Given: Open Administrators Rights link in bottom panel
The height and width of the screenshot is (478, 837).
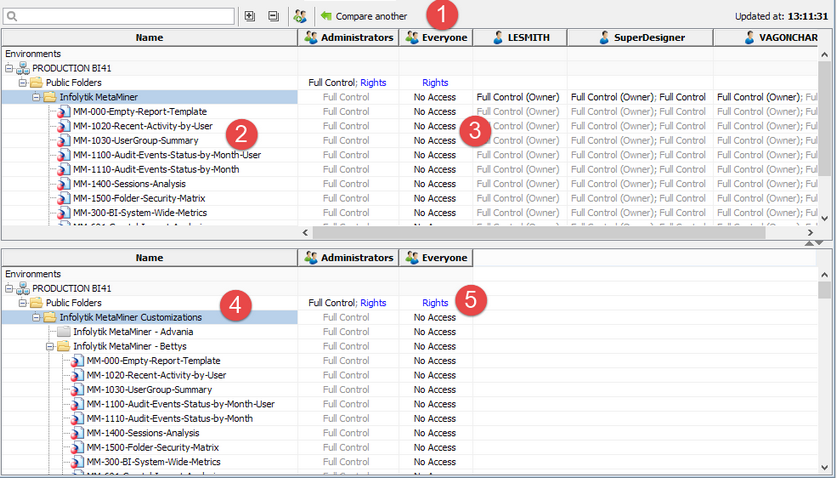Looking at the screenshot, I should [373, 303].
